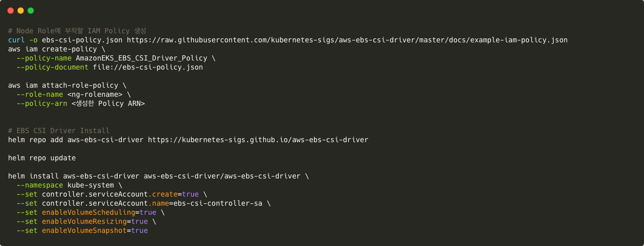
Task: Click AmazonEKS_EBS_CSI_Driver_Policy name text
Action: [x=141, y=58]
